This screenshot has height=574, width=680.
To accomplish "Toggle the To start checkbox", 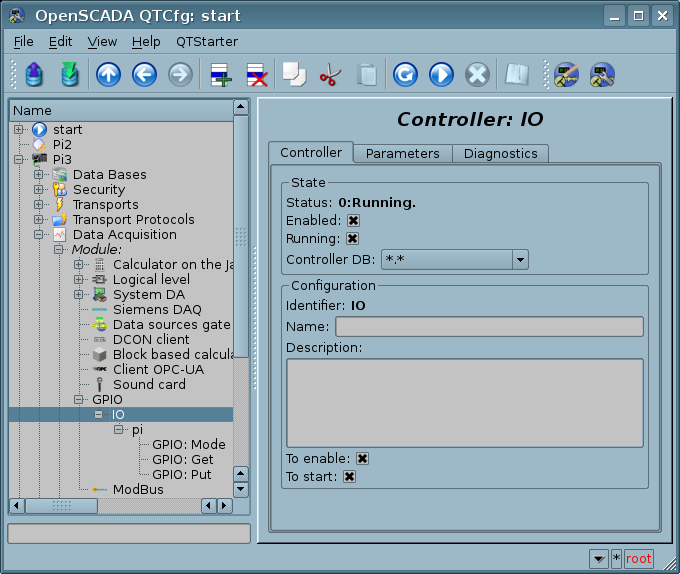I will click(x=349, y=477).
